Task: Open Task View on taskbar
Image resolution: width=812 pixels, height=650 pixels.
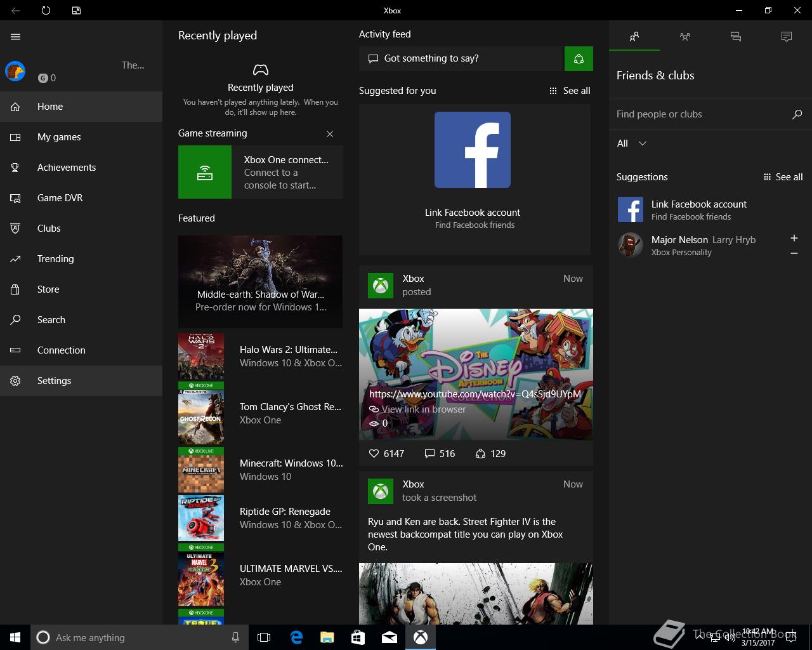Action: click(264, 637)
